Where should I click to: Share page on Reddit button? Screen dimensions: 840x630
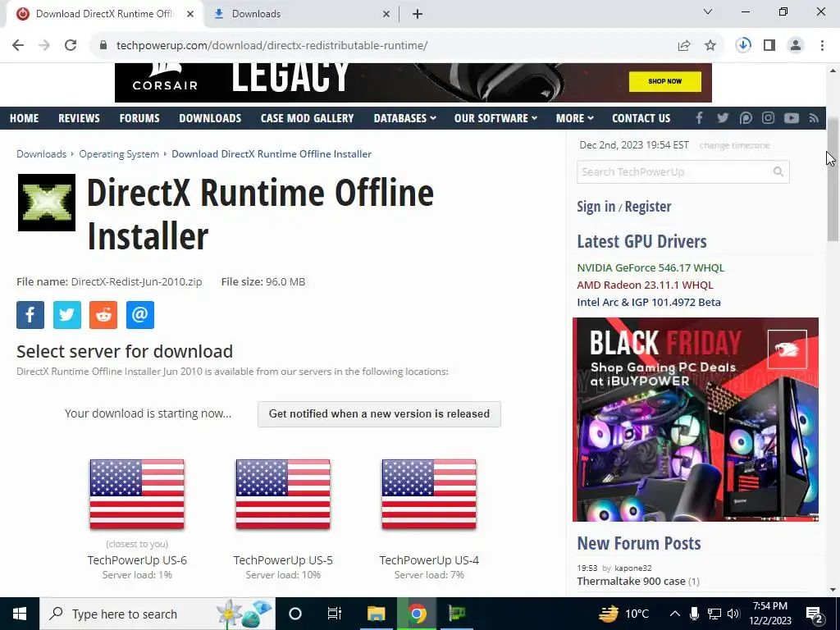pyautogui.click(x=103, y=314)
